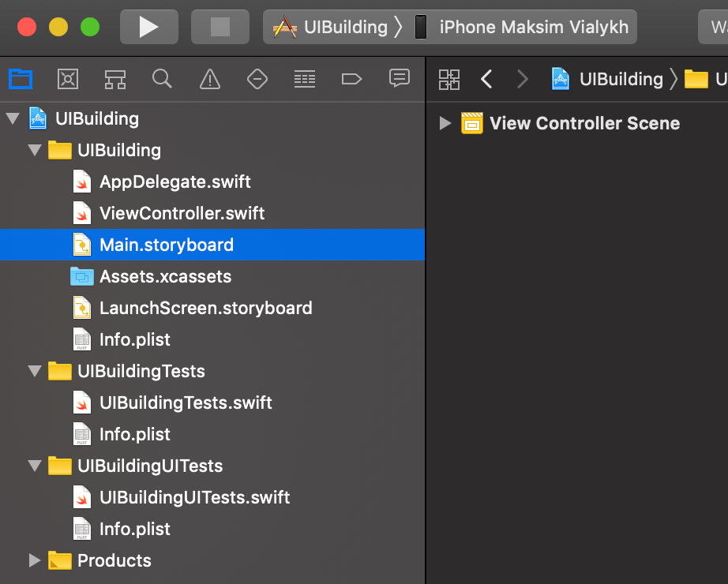Open the Project navigator
This screenshot has height=584, width=728.
[21, 79]
